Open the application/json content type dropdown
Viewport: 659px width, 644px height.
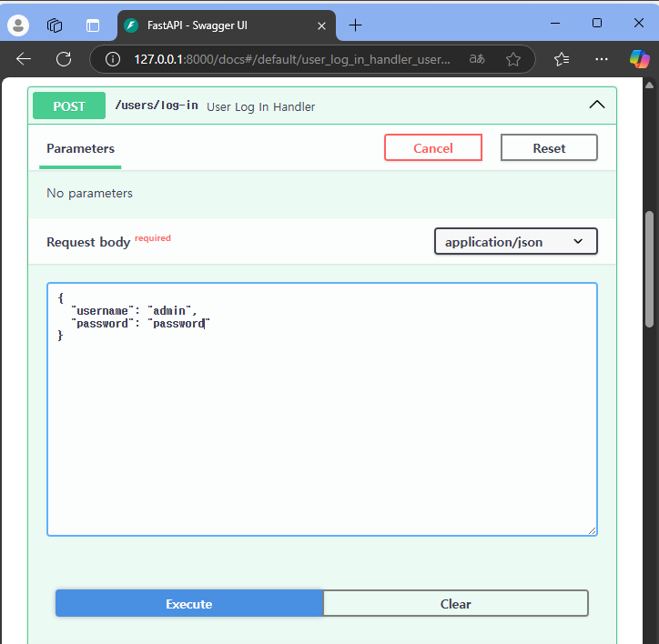tap(516, 242)
